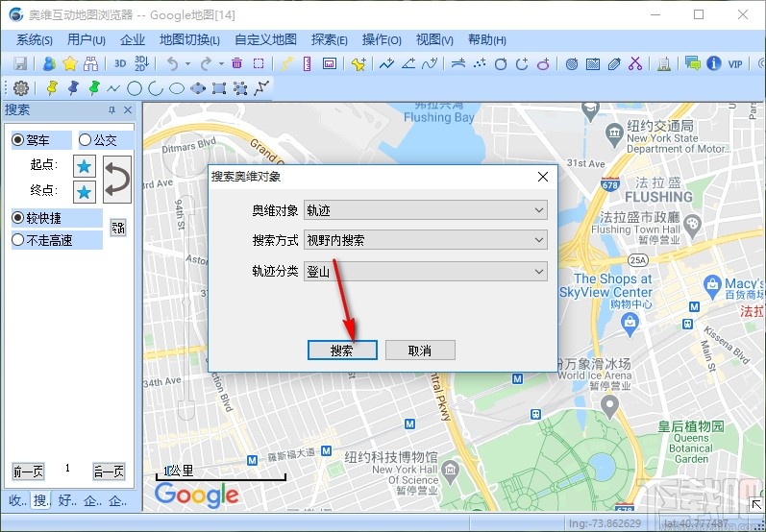The image size is (766, 532).
Task: Open the chat bubbles message icon
Action: tap(693, 63)
